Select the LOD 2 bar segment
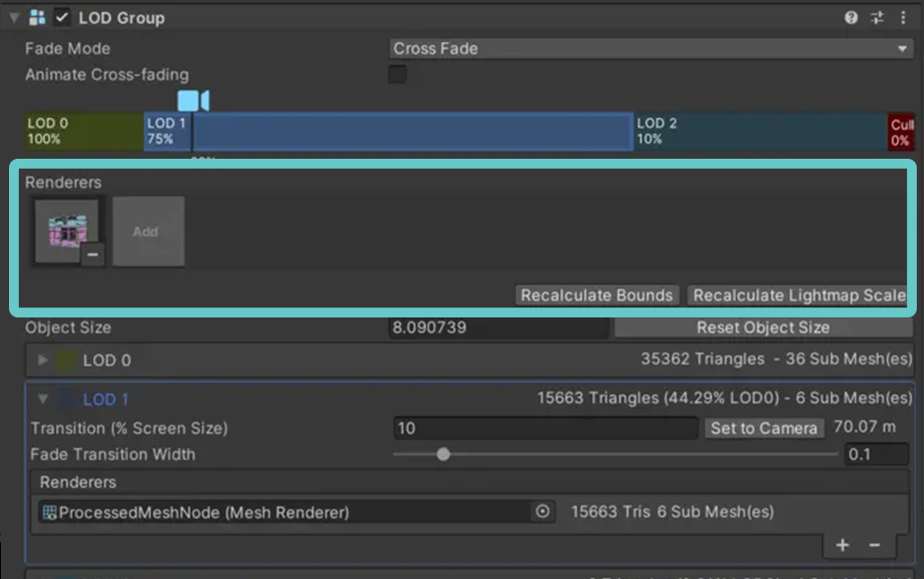 (761, 132)
